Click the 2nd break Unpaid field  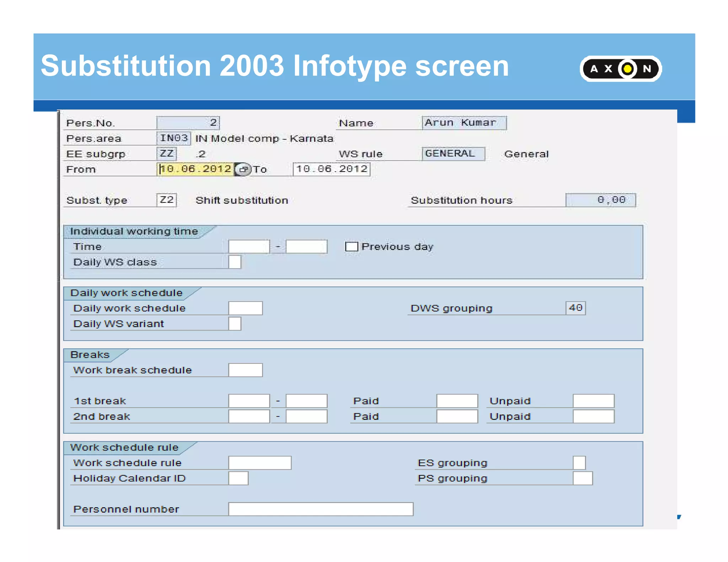pyautogui.click(x=594, y=416)
